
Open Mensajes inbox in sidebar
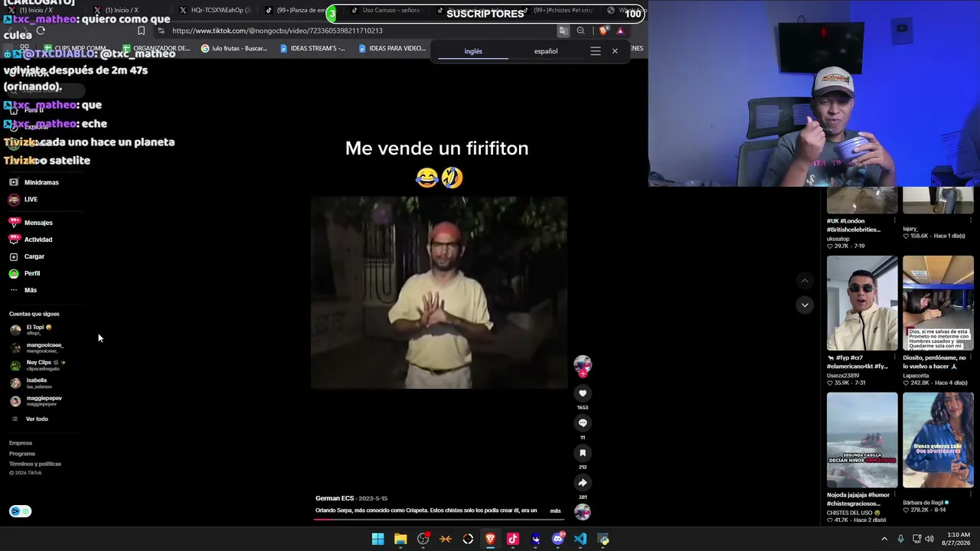31,223
